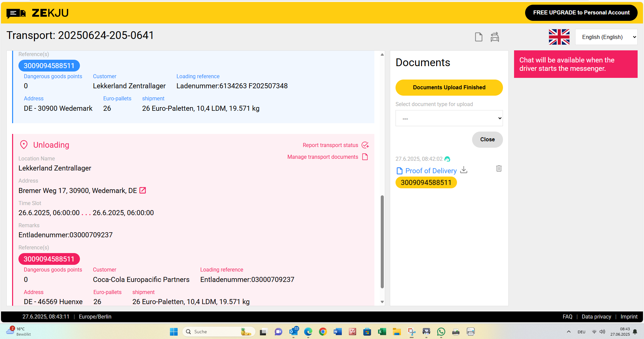Click the DEU keyboard language indicator

[x=582, y=332]
